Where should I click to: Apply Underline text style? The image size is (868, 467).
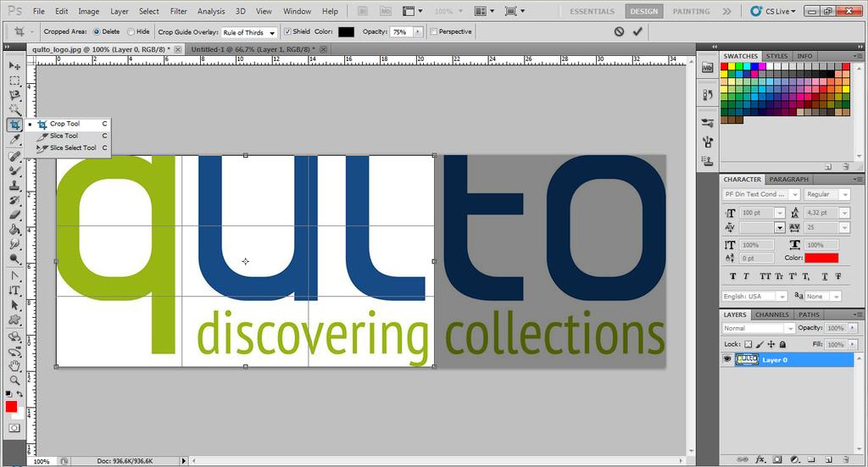825,276
